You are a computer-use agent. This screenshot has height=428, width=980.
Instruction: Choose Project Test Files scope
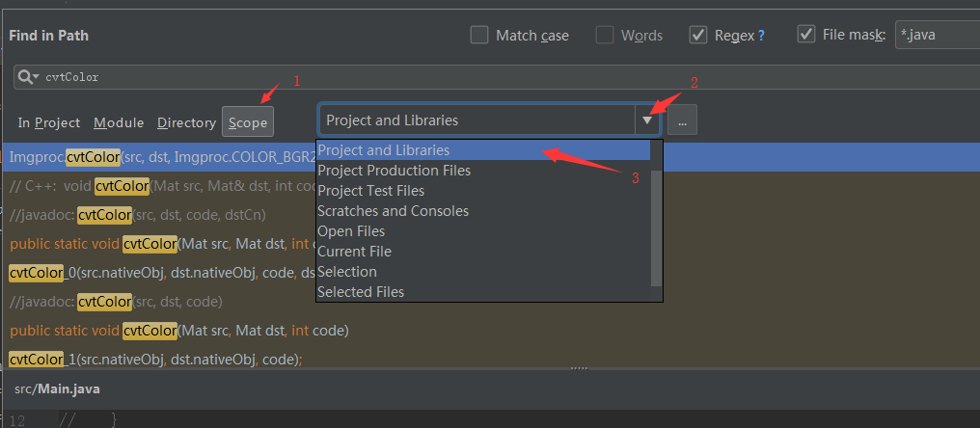coord(483,191)
